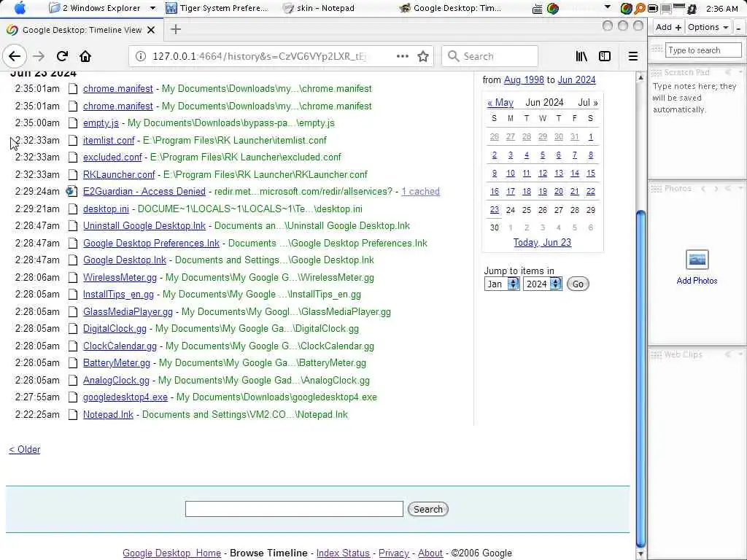Open the Firefox Library icon
The image size is (747, 560).
581,56
